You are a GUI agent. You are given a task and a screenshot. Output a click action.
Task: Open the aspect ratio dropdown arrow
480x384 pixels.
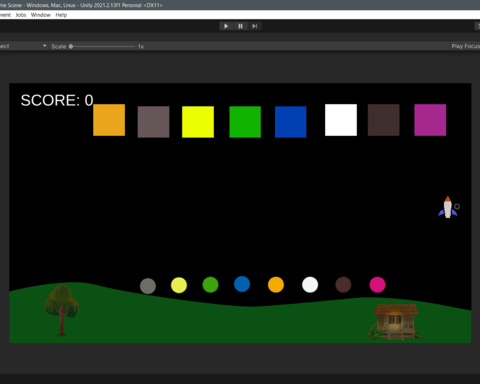(44, 46)
